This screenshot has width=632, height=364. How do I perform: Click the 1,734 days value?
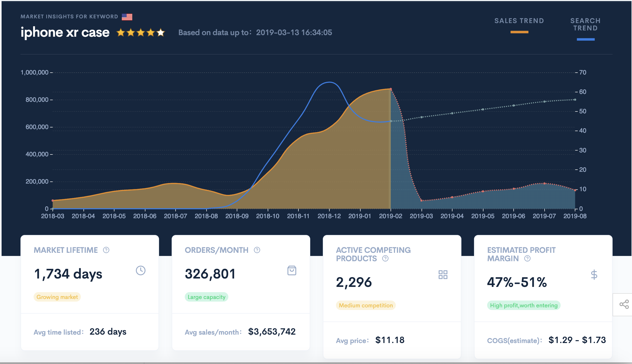coord(68,274)
